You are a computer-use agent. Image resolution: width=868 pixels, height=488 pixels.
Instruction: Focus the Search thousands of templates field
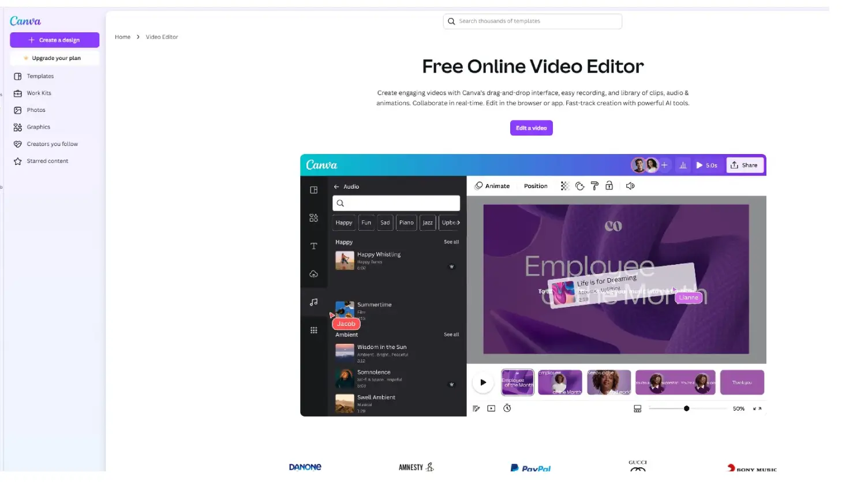533,21
